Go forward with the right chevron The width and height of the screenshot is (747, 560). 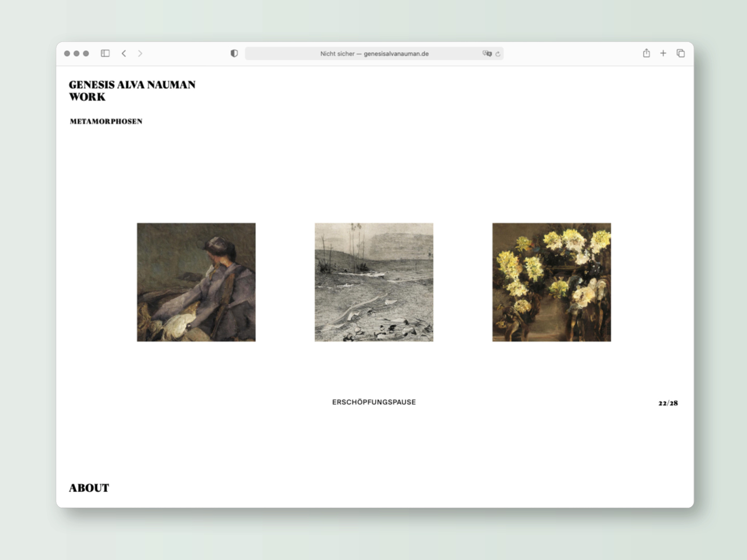point(140,53)
